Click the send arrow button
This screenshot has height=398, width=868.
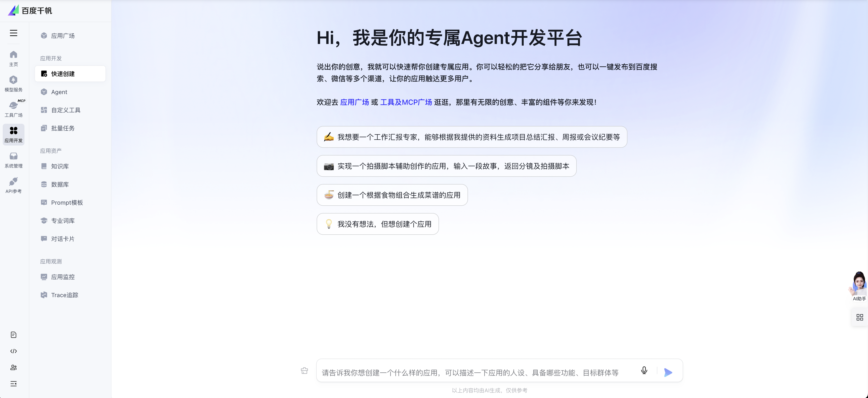668,372
